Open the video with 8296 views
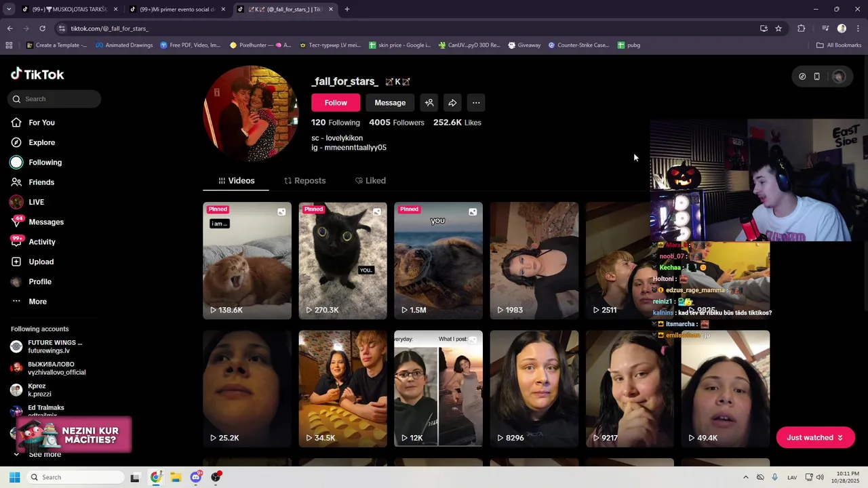This screenshot has width=868, height=488. pos(534,388)
